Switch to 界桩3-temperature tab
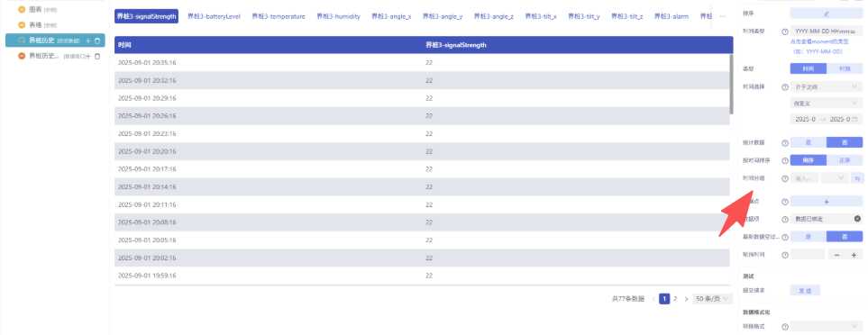The width and height of the screenshot is (868, 335). pos(279,16)
